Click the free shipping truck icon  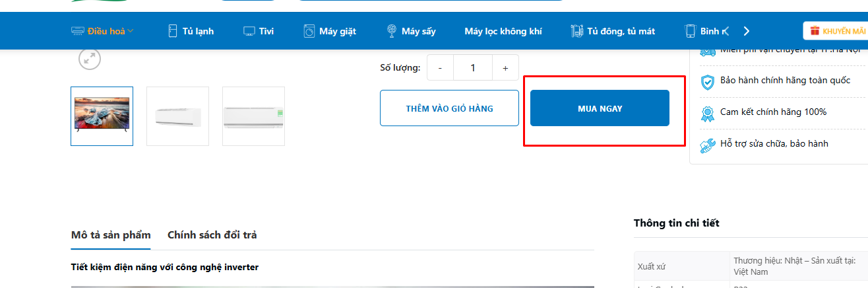tap(707, 51)
